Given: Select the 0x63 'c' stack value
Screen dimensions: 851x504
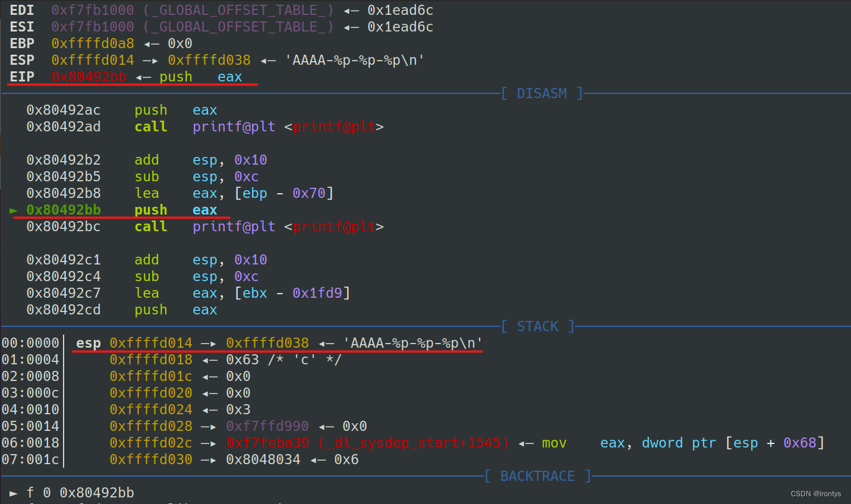Looking at the screenshot, I should [284, 360].
